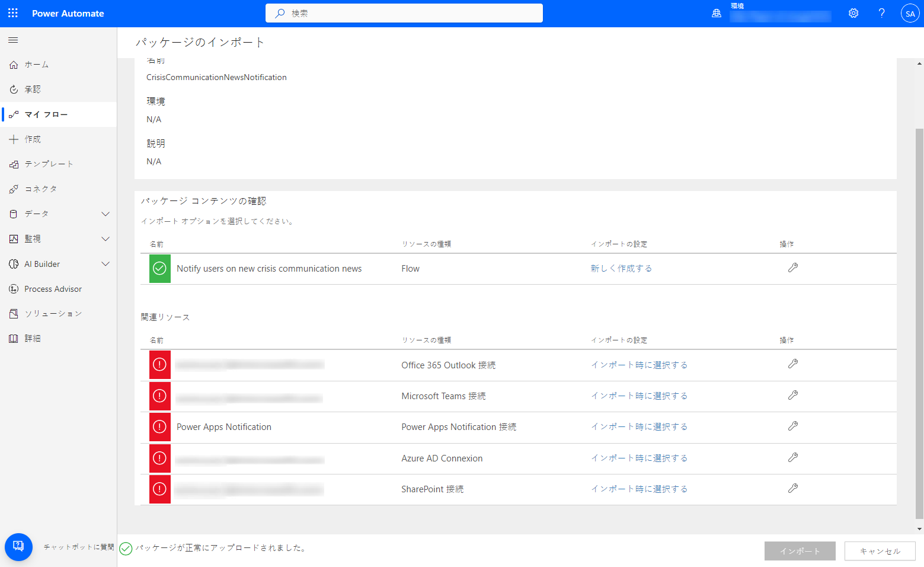Click インポート時に選択する for Power Apps Notification

(x=639, y=426)
